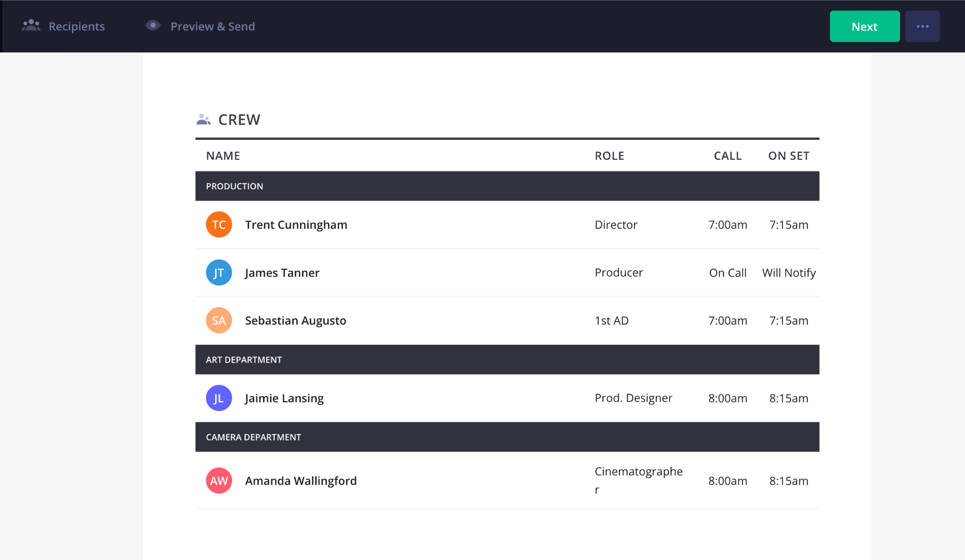965x560 pixels.
Task: Click Jaimie Lansing's purple JL avatar
Action: pos(219,398)
